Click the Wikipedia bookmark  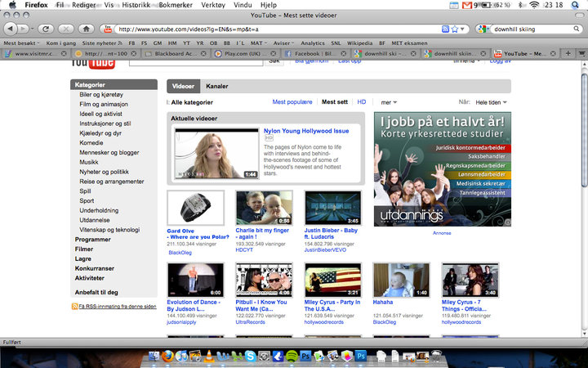359,43
